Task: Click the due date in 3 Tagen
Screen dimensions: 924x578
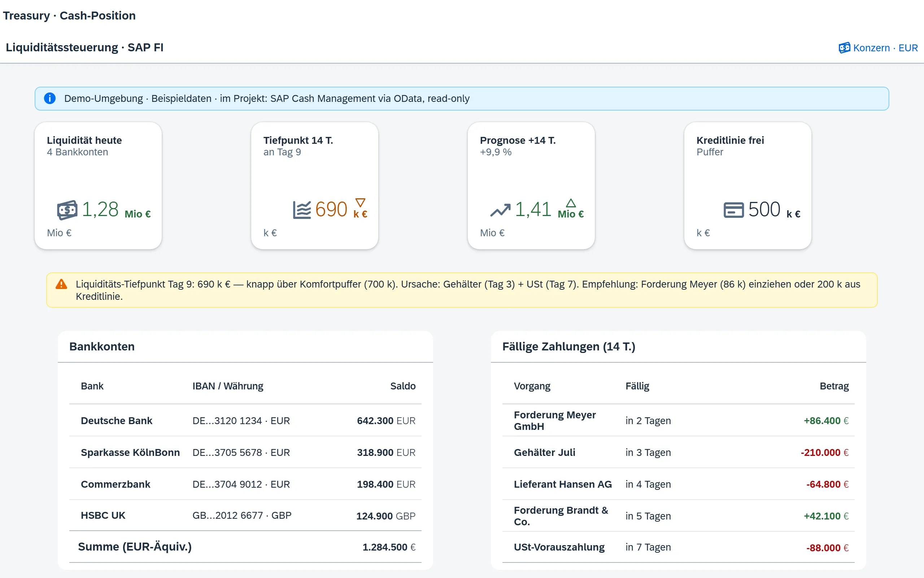Action: (x=648, y=452)
